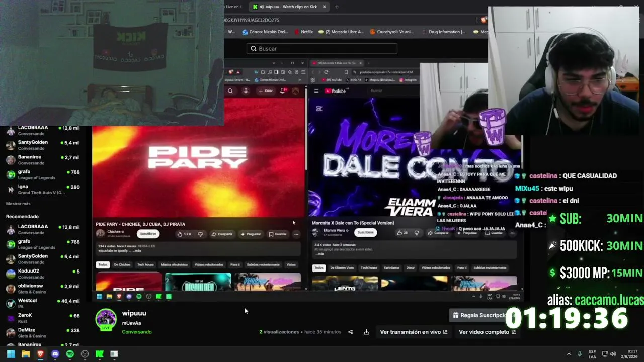The image size is (644, 362).
Task: Open the Drug Information bookmark
Action: coord(443,32)
